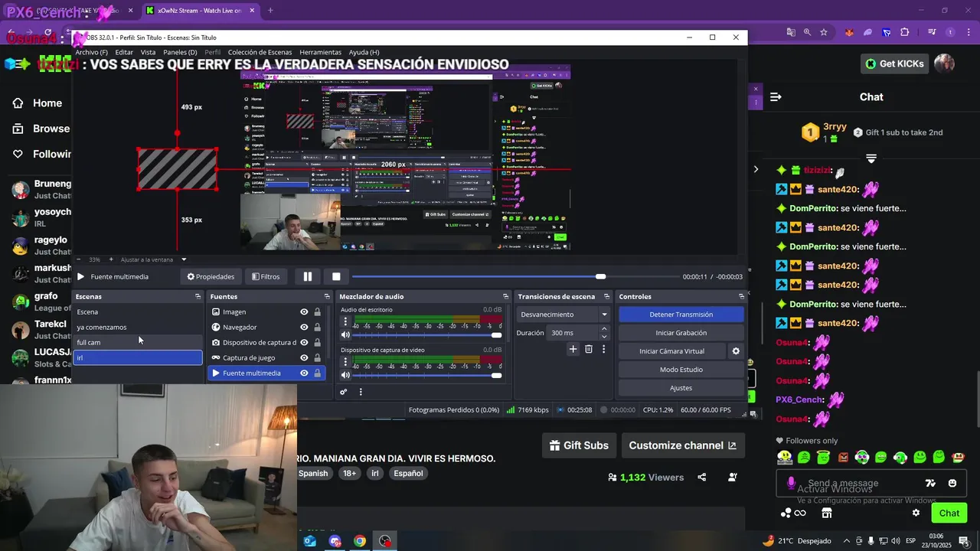The height and width of the screenshot is (551, 980).
Task: Enable Modo Estudio
Action: coord(681,370)
